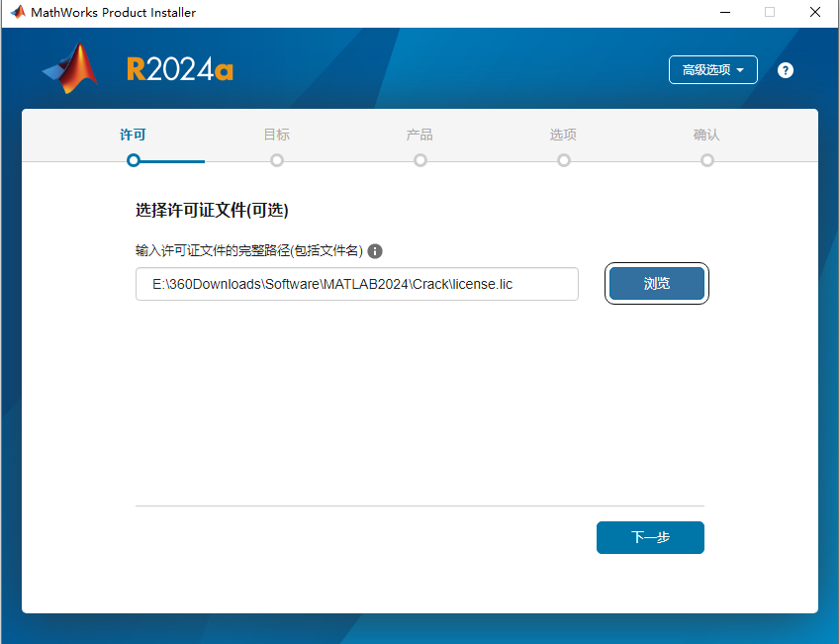This screenshot has height=644, width=840.
Task: Close the MathWorks Product Installer window
Action: [815, 12]
